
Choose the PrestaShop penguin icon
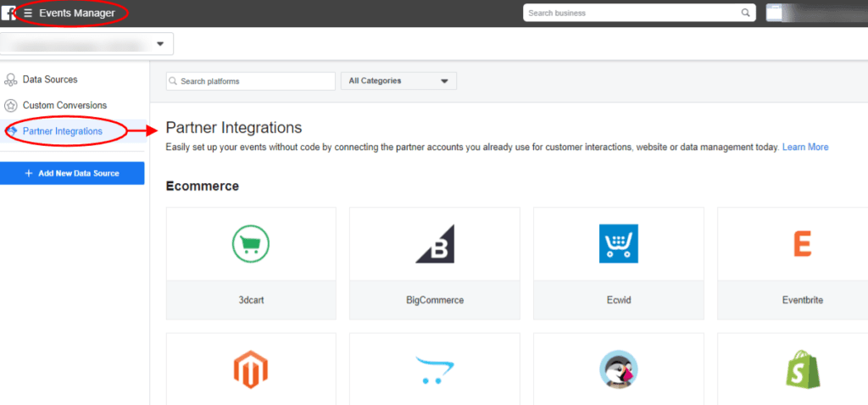point(618,370)
